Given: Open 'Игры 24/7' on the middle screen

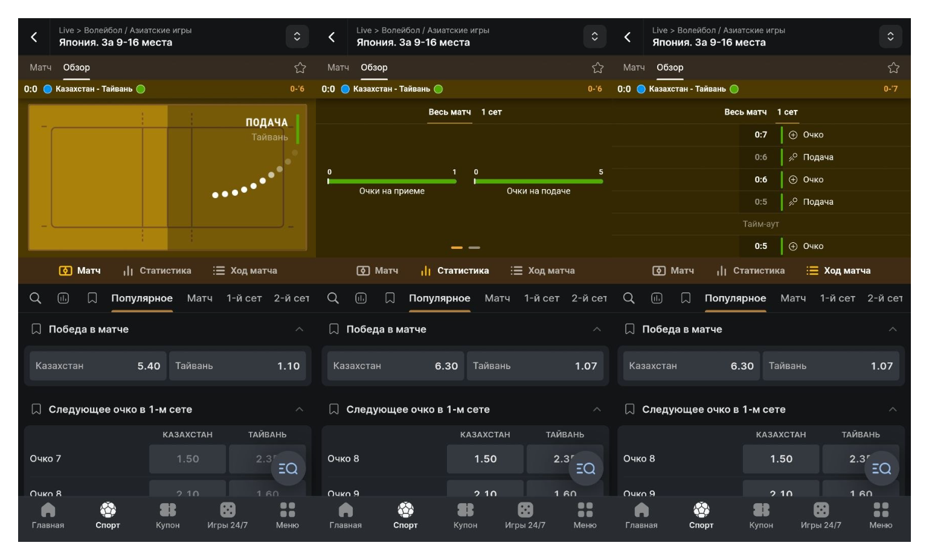Looking at the screenshot, I should click(525, 516).
